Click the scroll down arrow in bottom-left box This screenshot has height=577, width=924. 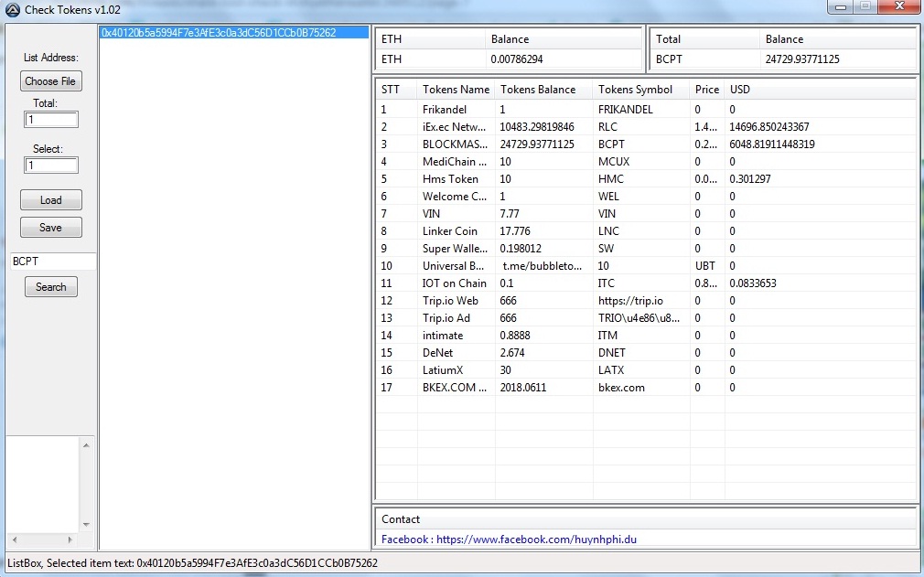click(87, 525)
